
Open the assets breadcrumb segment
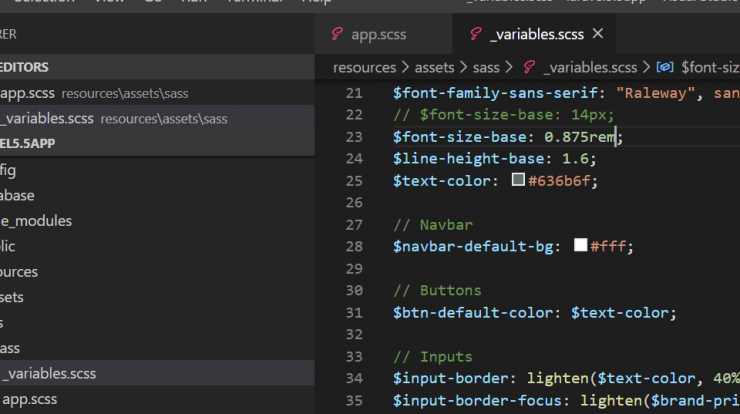[x=434, y=68]
